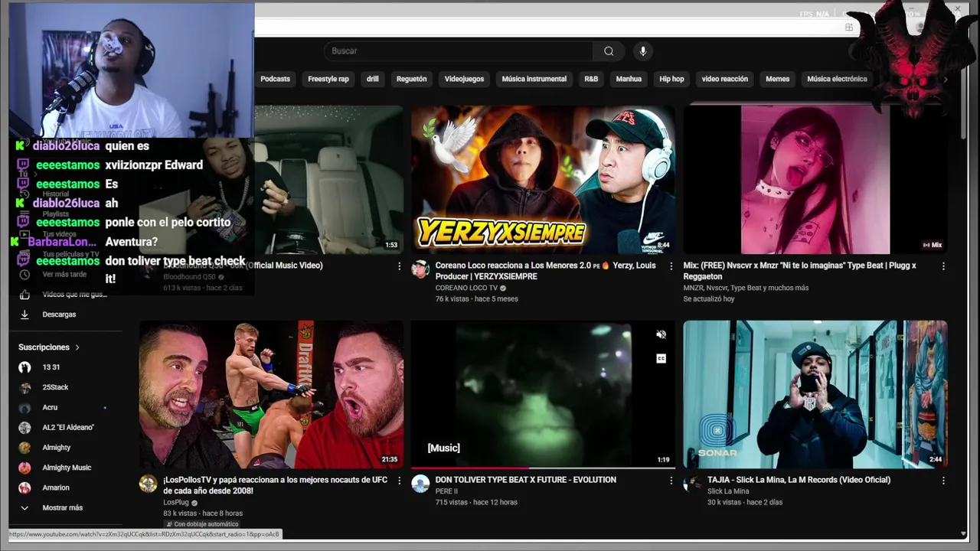Open Acru subscription avatar

24,408
